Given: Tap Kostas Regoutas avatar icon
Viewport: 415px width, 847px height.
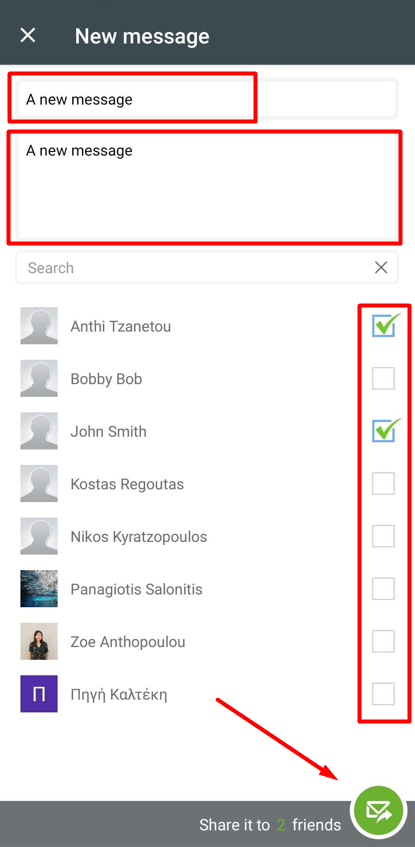Looking at the screenshot, I should pyautogui.click(x=39, y=483).
